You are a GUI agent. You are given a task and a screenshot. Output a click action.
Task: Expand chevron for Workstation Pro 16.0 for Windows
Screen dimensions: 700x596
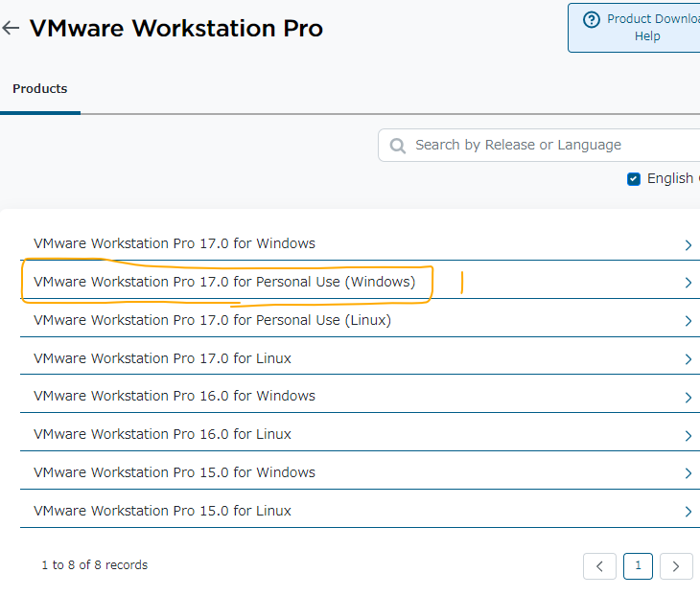tap(688, 398)
